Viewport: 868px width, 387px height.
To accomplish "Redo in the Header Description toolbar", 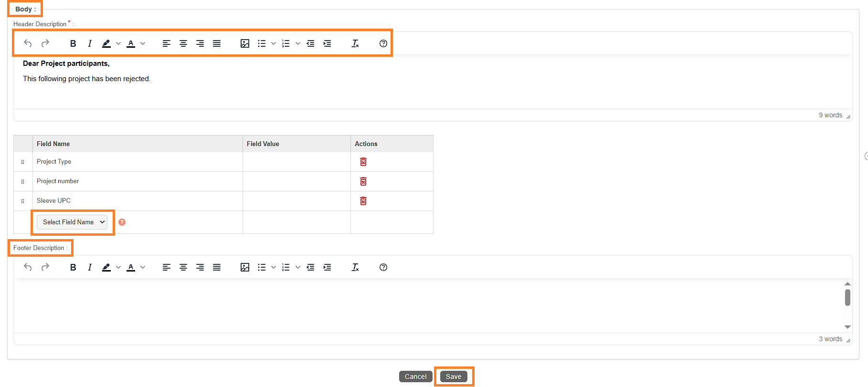I will (x=45, y=43).
